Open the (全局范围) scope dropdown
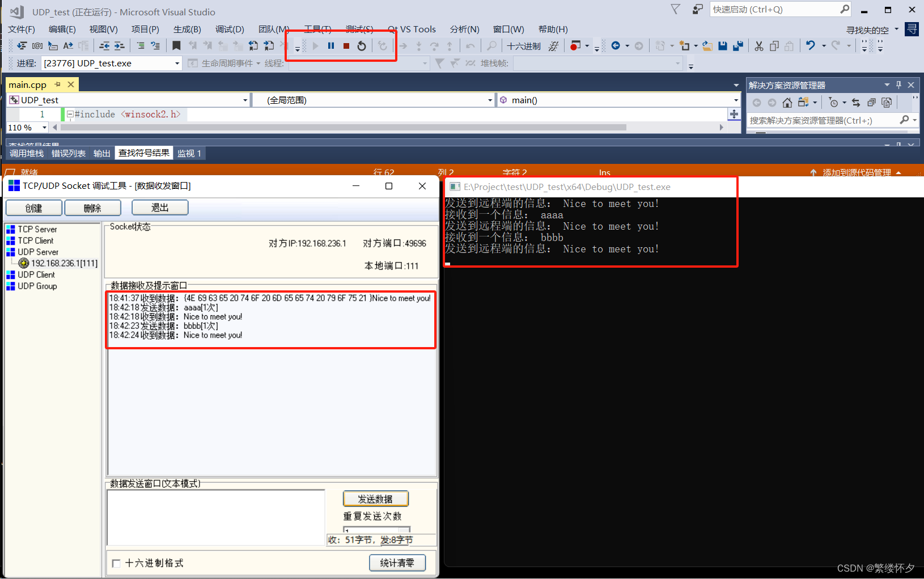924x579 pixels. [490, 100]
